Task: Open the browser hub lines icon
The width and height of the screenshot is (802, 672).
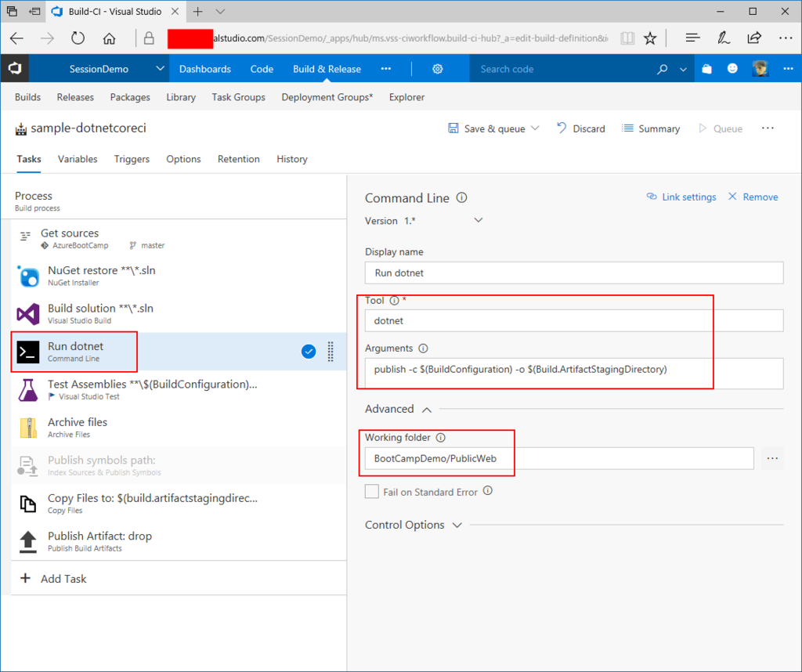Action: tap(692, 38)
